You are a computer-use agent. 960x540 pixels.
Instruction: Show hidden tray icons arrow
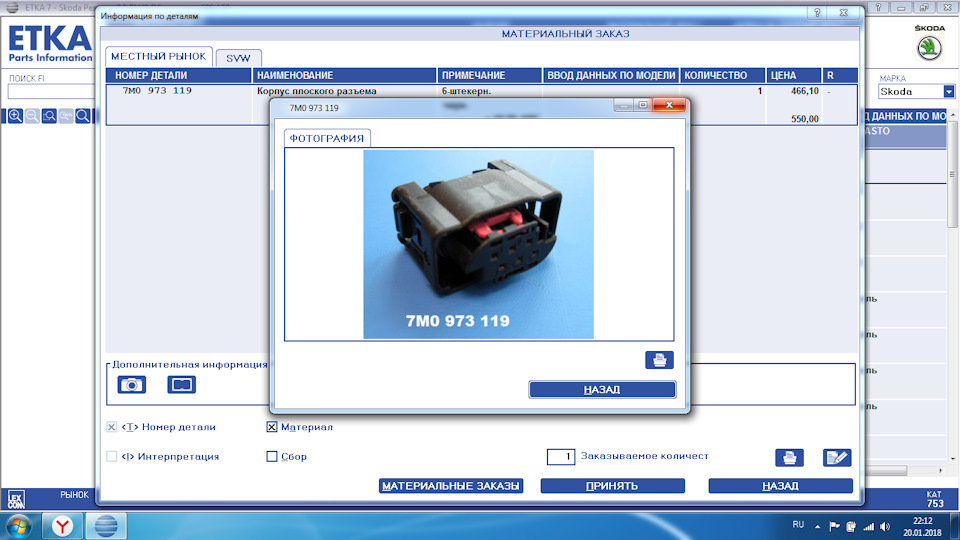817,527
